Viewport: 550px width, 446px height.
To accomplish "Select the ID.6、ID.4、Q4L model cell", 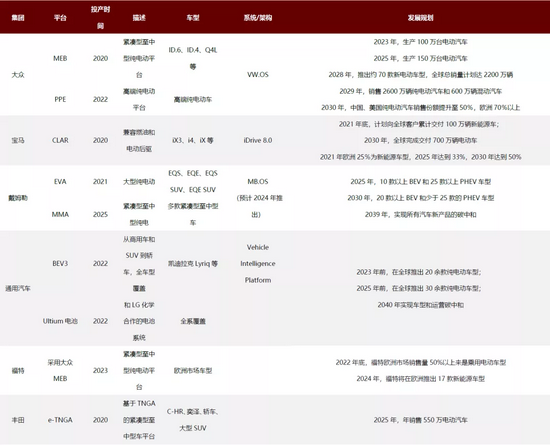I will 193,58.
